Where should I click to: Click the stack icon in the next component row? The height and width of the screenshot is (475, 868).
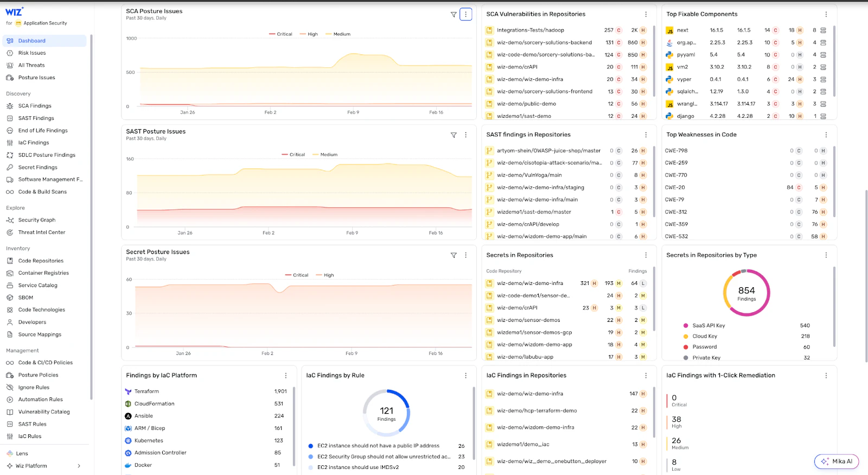[x=823, y=30]
